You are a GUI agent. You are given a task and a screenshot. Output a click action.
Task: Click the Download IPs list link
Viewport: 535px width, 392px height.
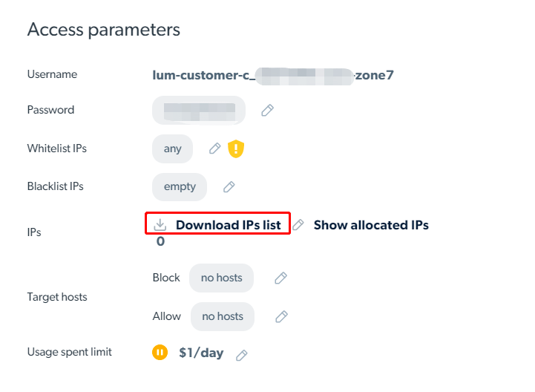tap(229, 225)
